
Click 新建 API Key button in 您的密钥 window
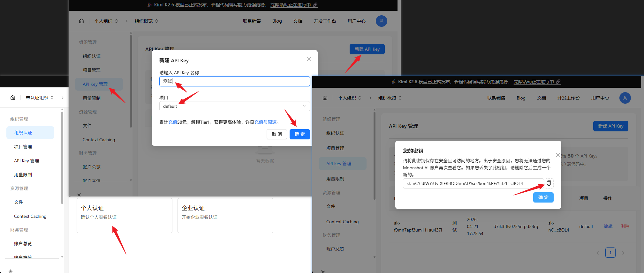click(611, 126)
